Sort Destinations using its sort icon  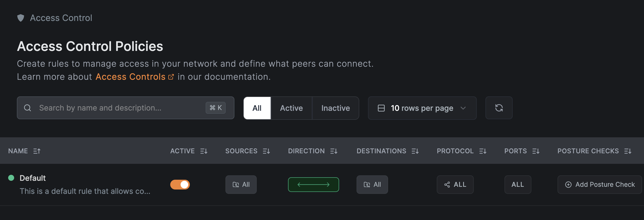pyautogui.click(x=415, y=151)
